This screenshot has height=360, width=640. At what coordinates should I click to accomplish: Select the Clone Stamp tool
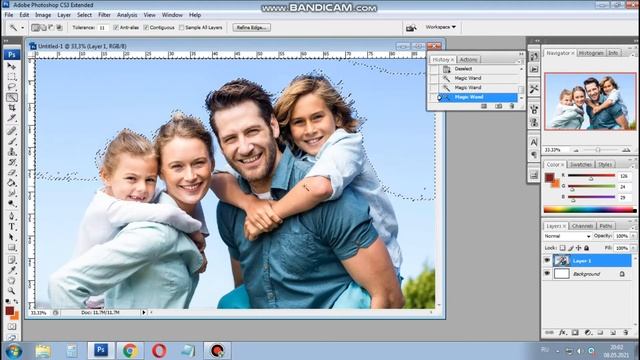pos(12,152)
